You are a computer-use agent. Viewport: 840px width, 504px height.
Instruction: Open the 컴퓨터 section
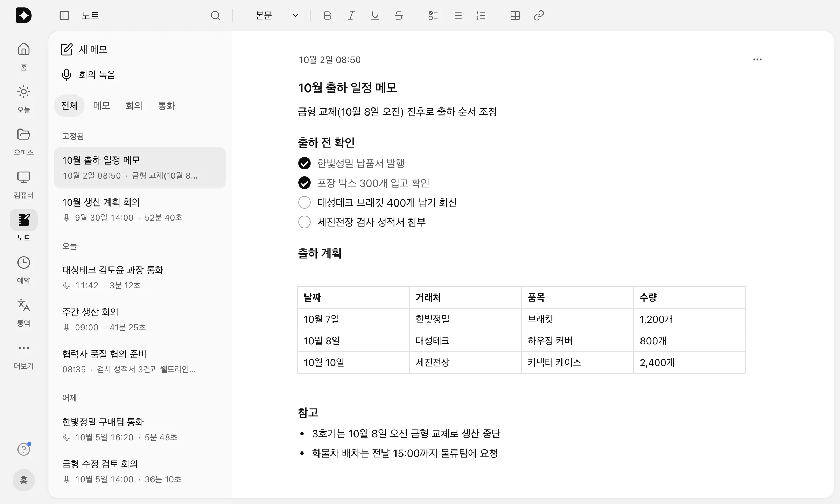point(24,184)
